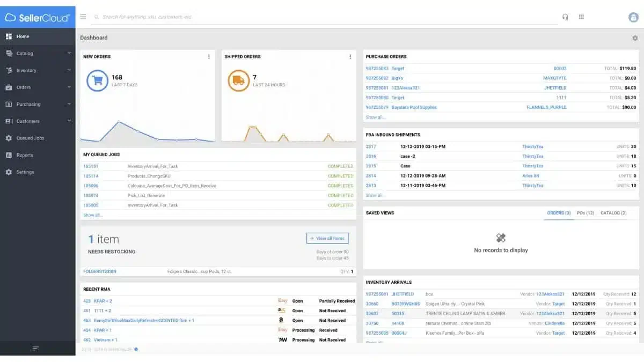Click the Inventory sidebar icon
This screenshot has width=644, height=362.
point(9,70)
